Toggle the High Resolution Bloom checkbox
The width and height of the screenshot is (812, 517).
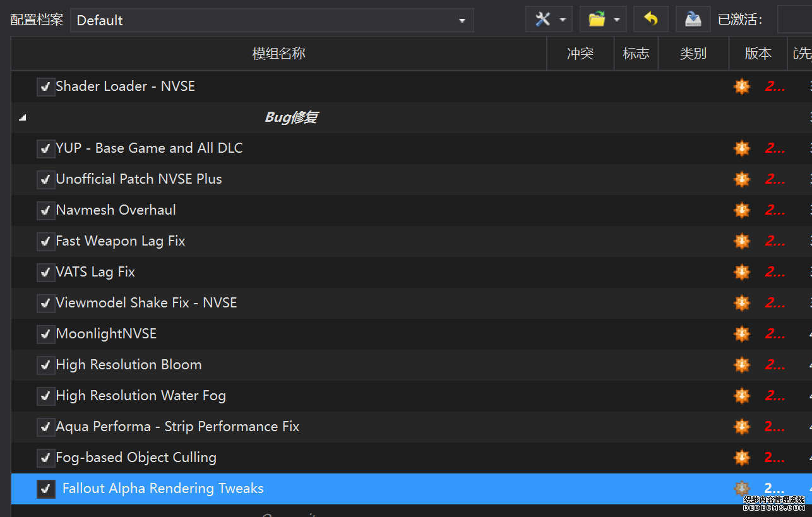pyautogui.click(x=45, y=365)
